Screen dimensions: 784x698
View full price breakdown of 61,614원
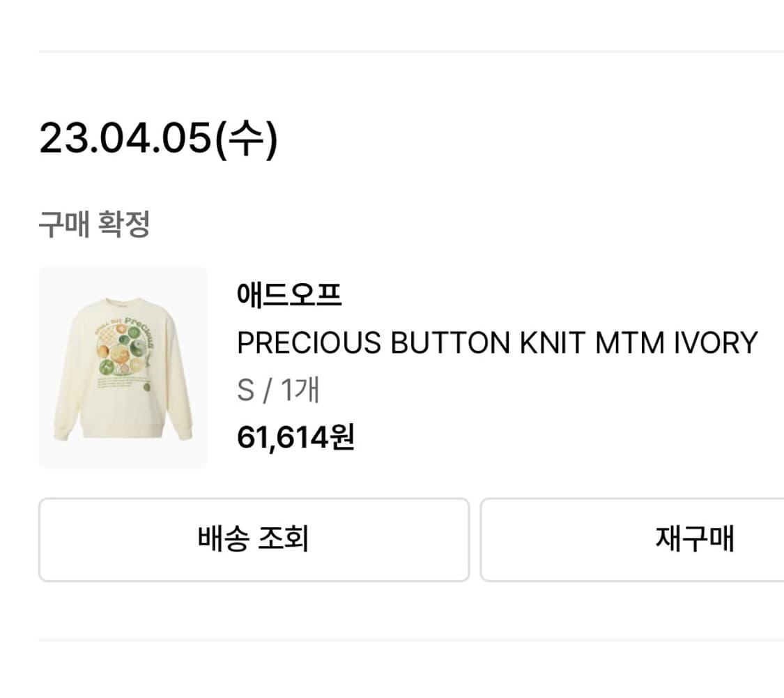295,438
